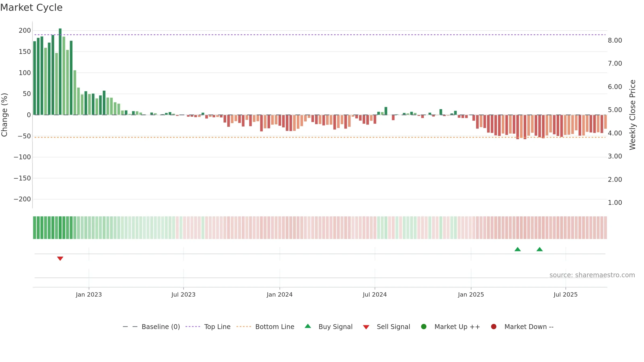Click the red Sell Signal triangle in legend
The width and height of the screenshot is (644, 362).
click(x=366, y=327)
